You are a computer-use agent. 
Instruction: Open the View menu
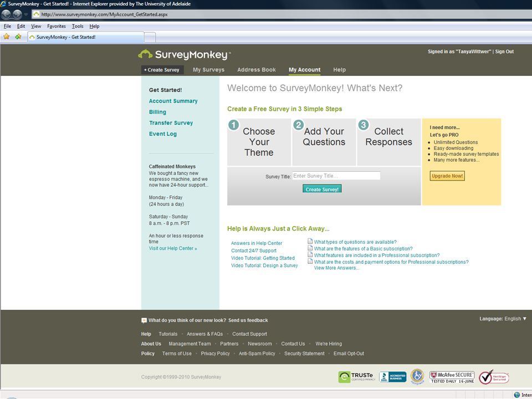(36, 26)
